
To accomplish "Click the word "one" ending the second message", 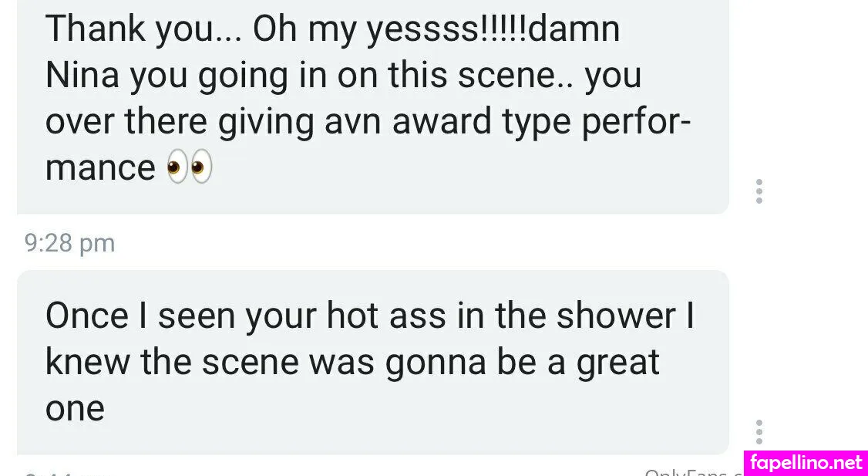I will (x=75, y=407).
